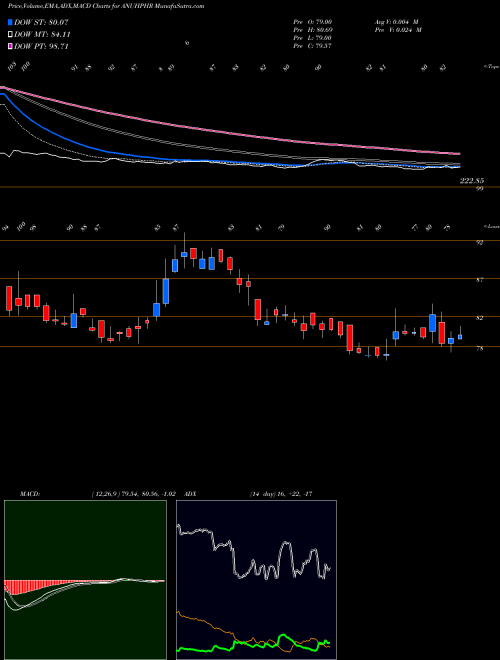Viewport: 500px width, 660px height.
Task: Click the 87 price axis label
Action: click(479, 280)
